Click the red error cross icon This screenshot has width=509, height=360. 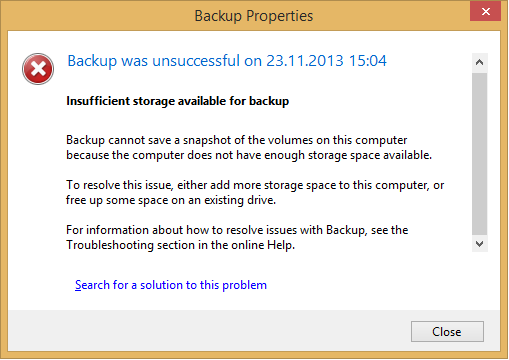38,69
